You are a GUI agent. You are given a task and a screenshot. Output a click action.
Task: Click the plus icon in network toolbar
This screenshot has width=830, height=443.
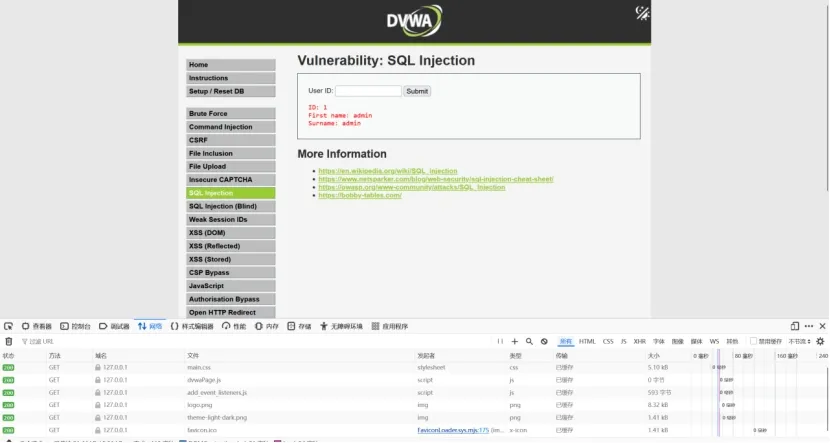[x=515, y=341]
